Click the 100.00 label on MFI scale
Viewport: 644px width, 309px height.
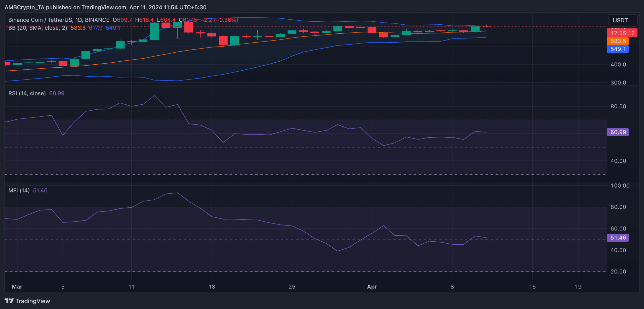click(620, 186)
